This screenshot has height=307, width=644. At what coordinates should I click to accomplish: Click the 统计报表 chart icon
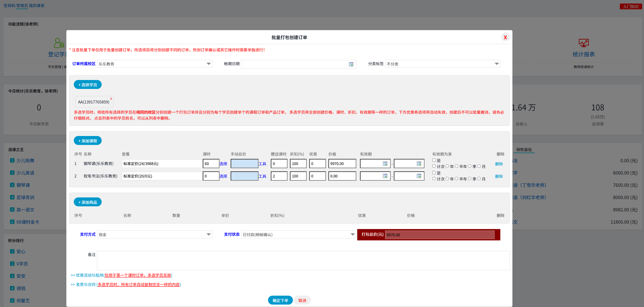click(x=583, y=43)
